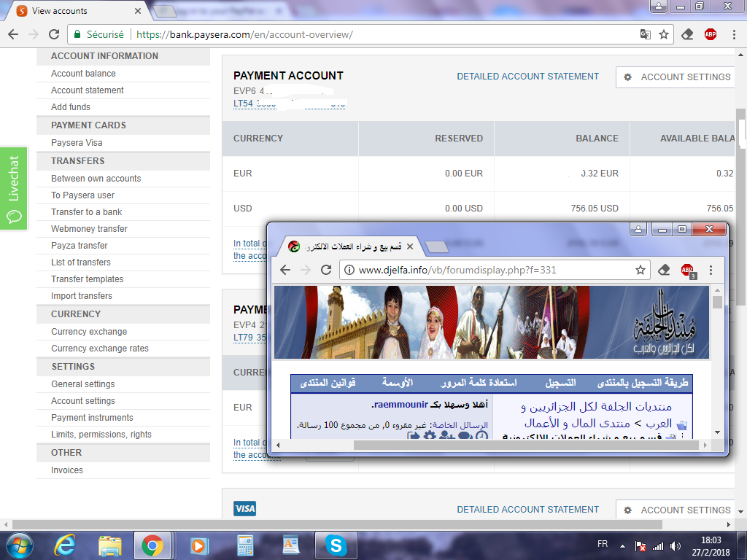Open the Livechat side widget
Image resolution: width=747 pixels, height=560 pixels.
point(14,189)
